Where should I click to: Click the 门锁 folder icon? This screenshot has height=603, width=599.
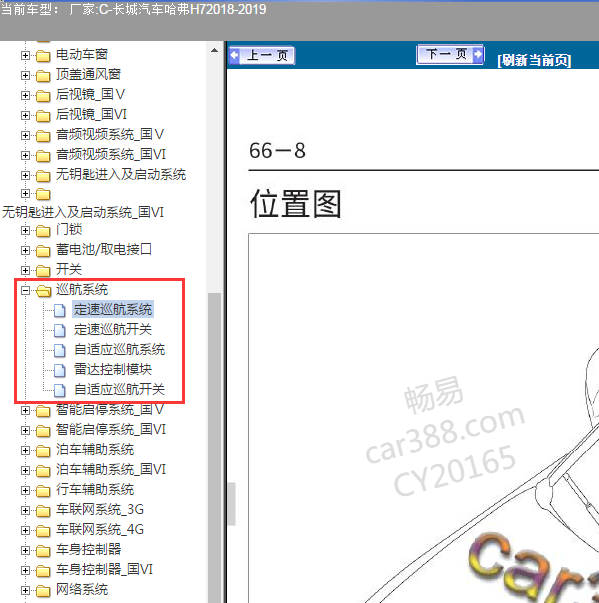[43, 231]
